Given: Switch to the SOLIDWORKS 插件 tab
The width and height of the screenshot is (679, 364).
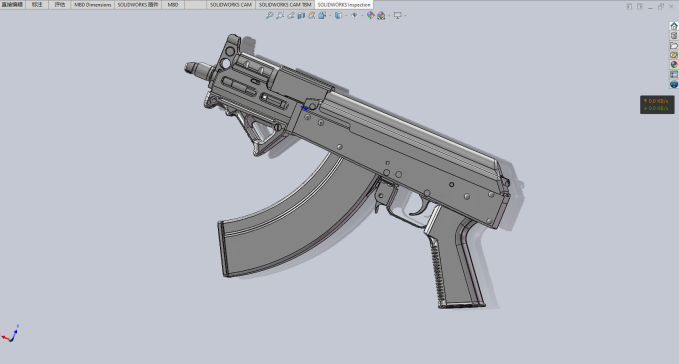Looking at the screenshot, I should tap(138, 5).
